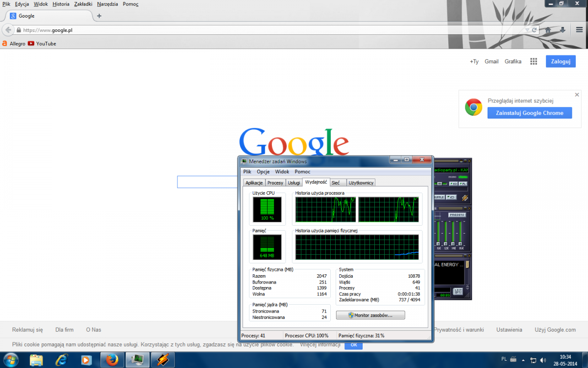Screen dimensions: 588x368
Task: Switch to the Procesy tab
Action: [x=275, y=183]
